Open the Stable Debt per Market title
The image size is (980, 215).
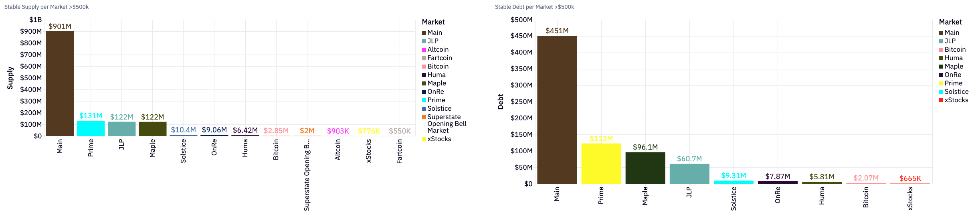(534, 7)
